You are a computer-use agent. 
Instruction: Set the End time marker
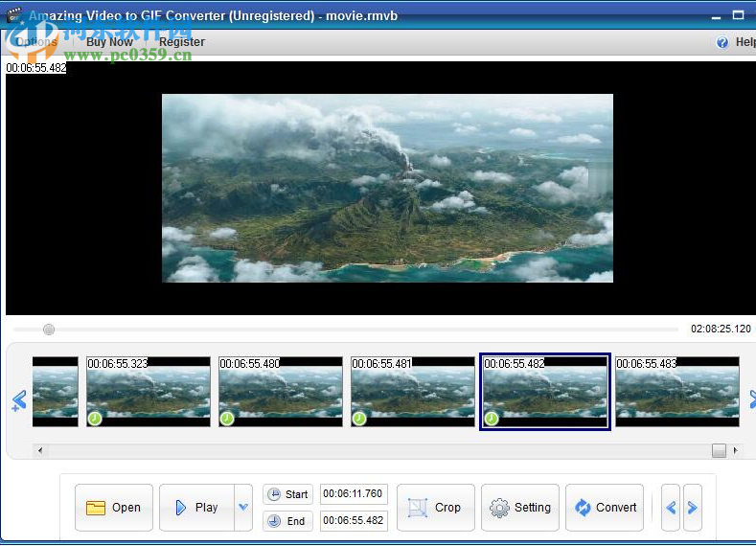pyautogui.click(x=287, y=521)
